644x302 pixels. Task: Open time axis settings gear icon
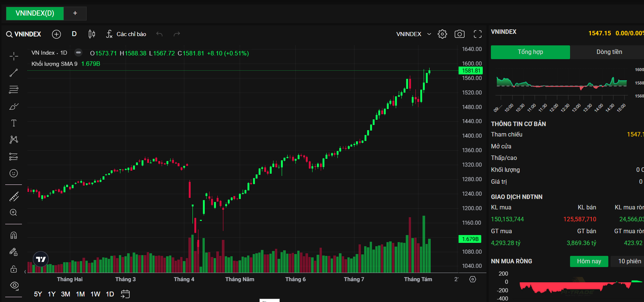click(473, 279)
